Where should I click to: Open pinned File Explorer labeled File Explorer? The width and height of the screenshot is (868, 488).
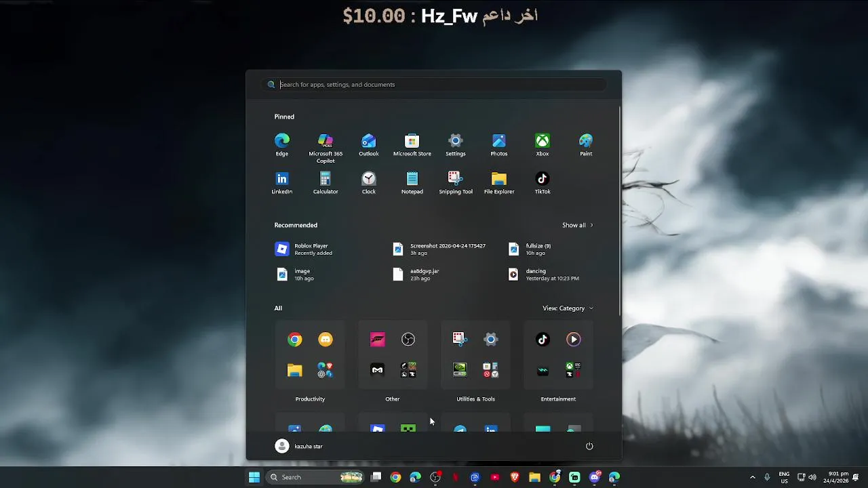(x=499, y=183)
